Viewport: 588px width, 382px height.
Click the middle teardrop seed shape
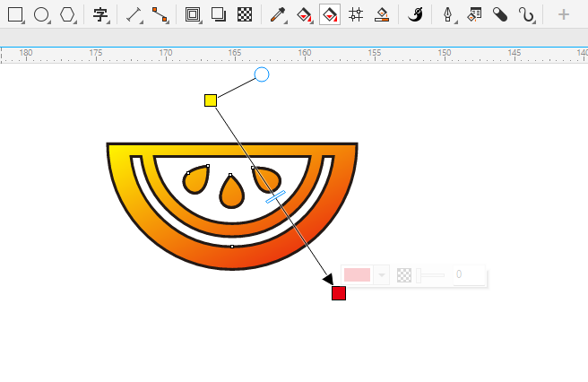point(232,191)
